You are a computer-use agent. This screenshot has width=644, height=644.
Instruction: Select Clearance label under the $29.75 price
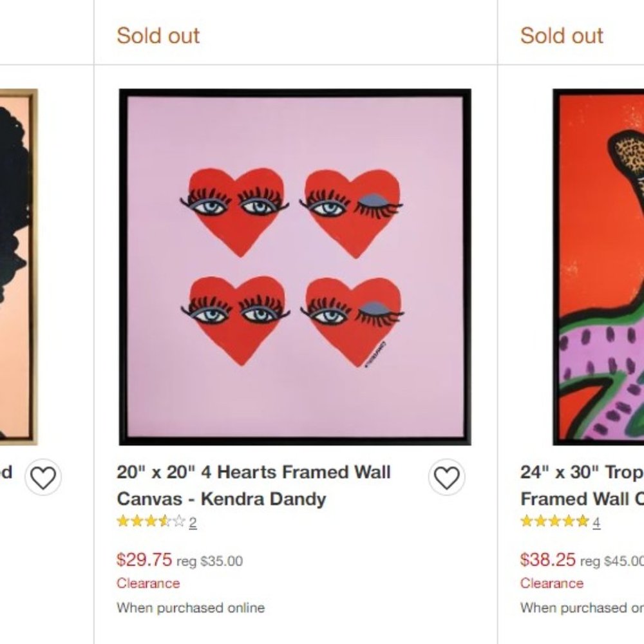point(148,583)
